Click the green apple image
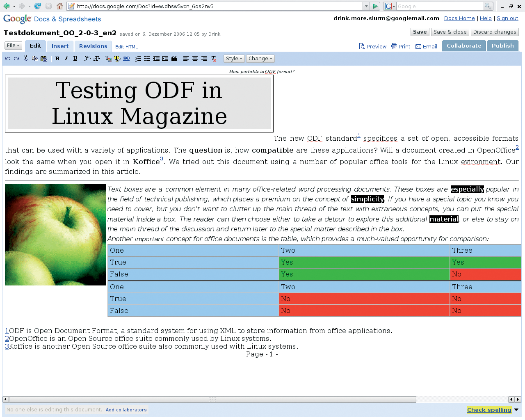This screenshot has width=525, height=420. [55, 235]
